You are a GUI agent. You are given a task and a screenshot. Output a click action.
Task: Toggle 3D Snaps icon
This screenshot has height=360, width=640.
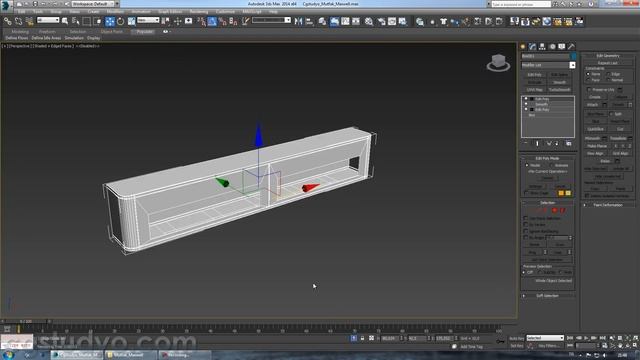tap(202, 21)
